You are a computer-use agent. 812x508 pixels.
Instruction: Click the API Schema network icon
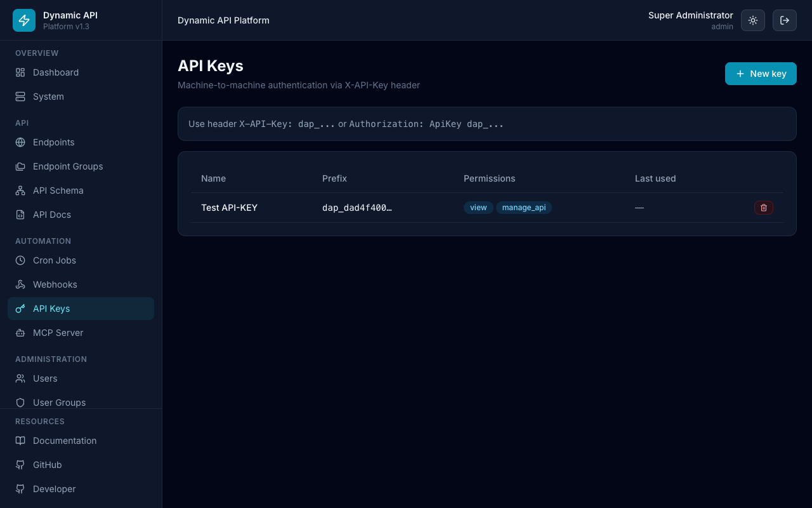(x=20, y=190)
